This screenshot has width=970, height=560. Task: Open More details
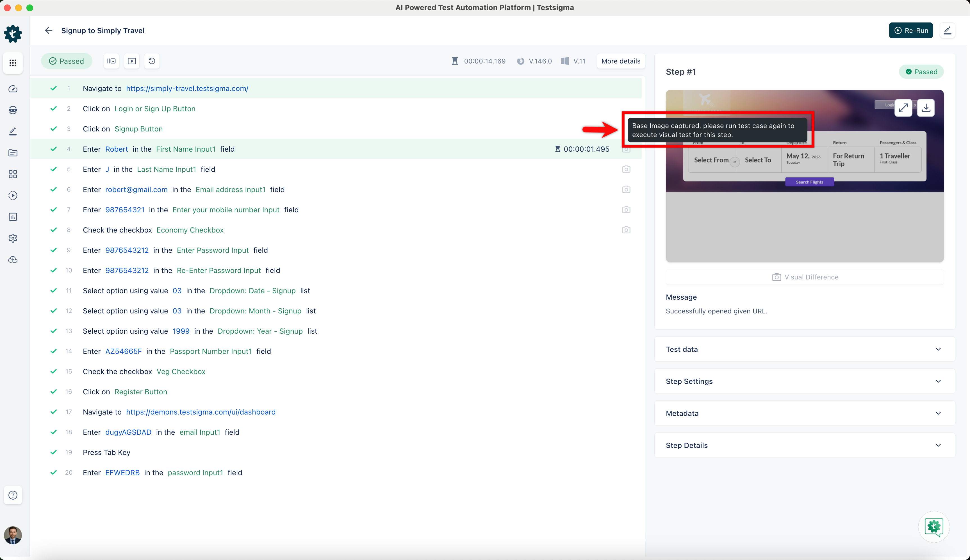pyautogui.click(x=621, y=61)
